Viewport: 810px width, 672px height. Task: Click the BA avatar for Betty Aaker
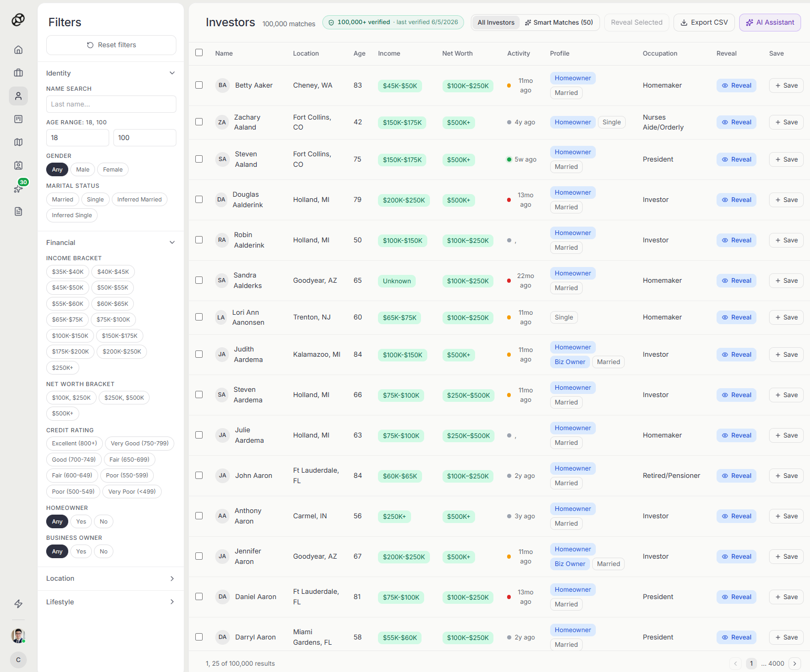click(223, 86)
